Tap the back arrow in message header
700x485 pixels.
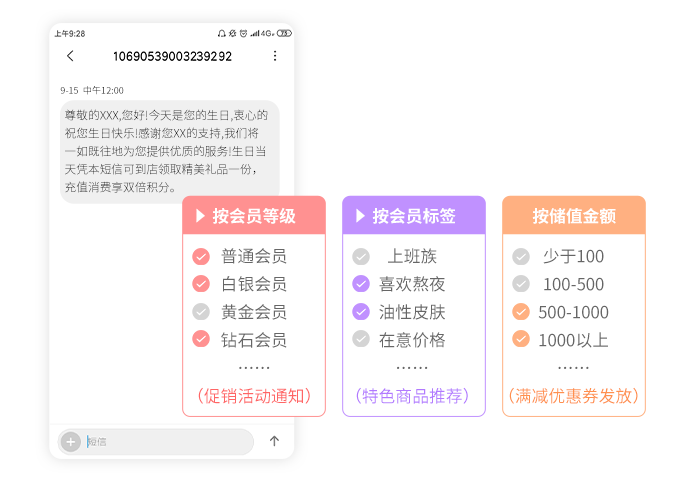pyautogui.click(x=70, y=56)
